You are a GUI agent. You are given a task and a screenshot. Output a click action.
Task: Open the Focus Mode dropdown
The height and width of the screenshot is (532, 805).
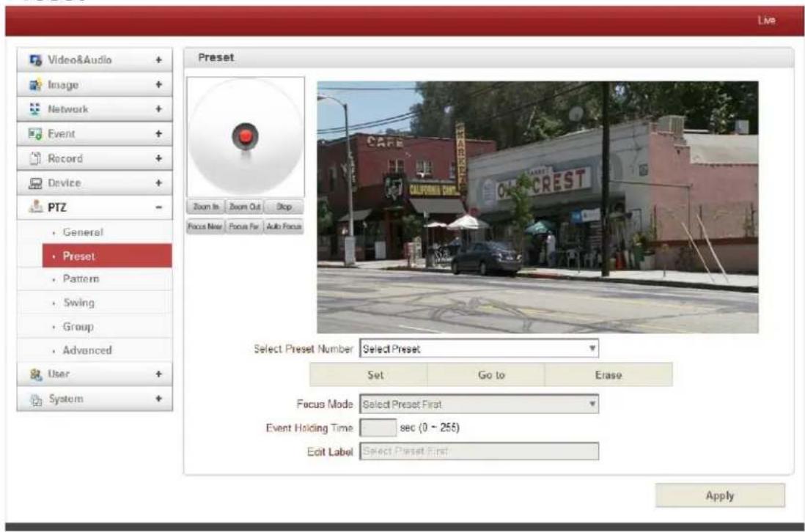479,404
